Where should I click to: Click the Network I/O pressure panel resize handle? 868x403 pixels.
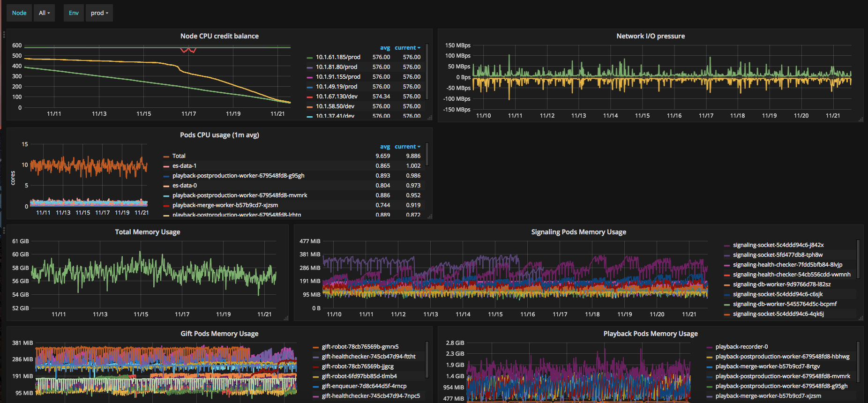861,119
